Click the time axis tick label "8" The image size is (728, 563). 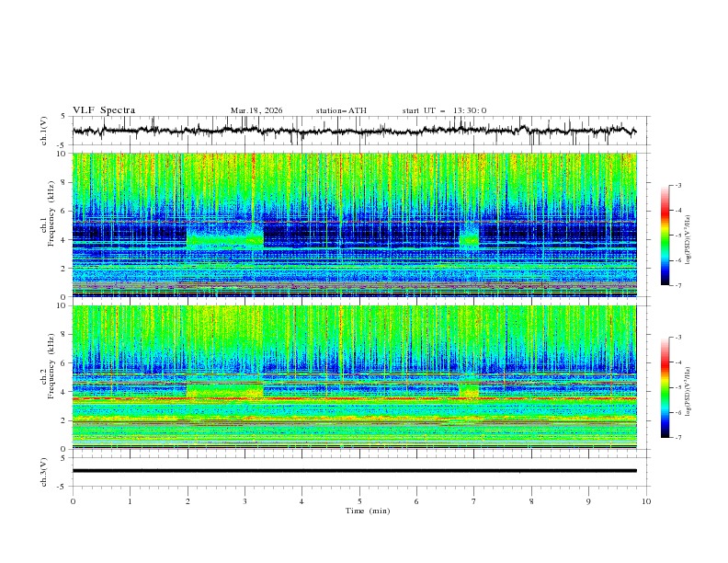[531, 501]
